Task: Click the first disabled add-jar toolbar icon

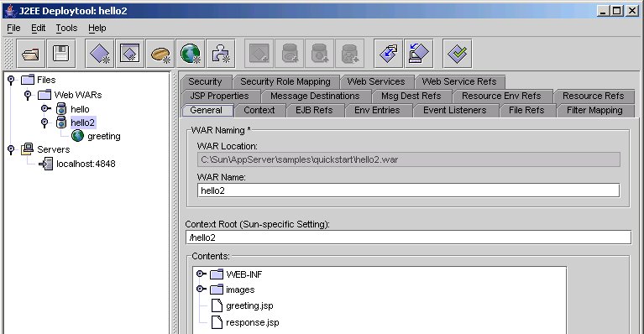Action: click(x=290, y=54)
